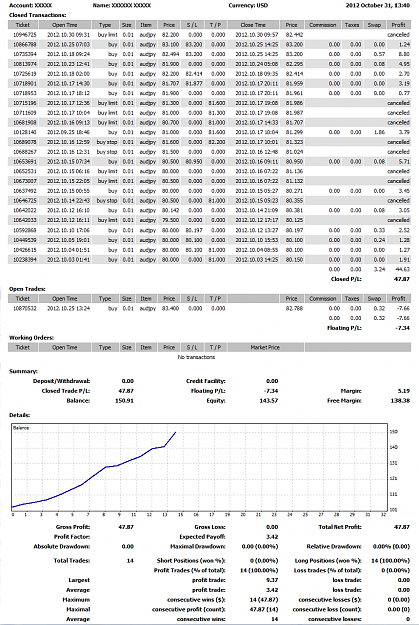The image size is (419, 625).
Task: Click the 'Working Orders:' section heading
Action: tap(31, 338)
